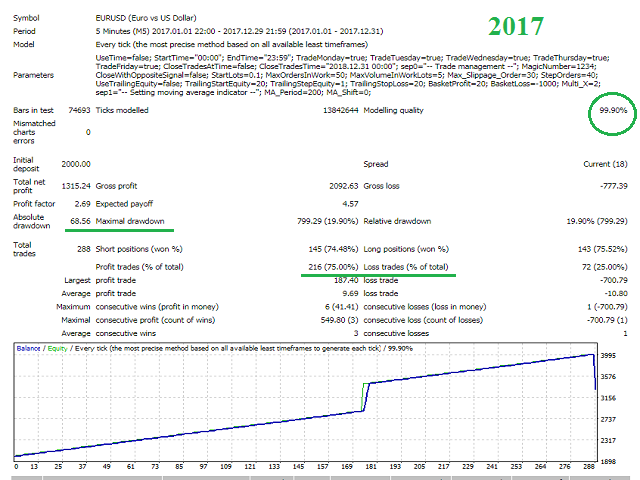Click the "Gross profit" label
Viewport: 640px width, 480px height.
(116, 186)
